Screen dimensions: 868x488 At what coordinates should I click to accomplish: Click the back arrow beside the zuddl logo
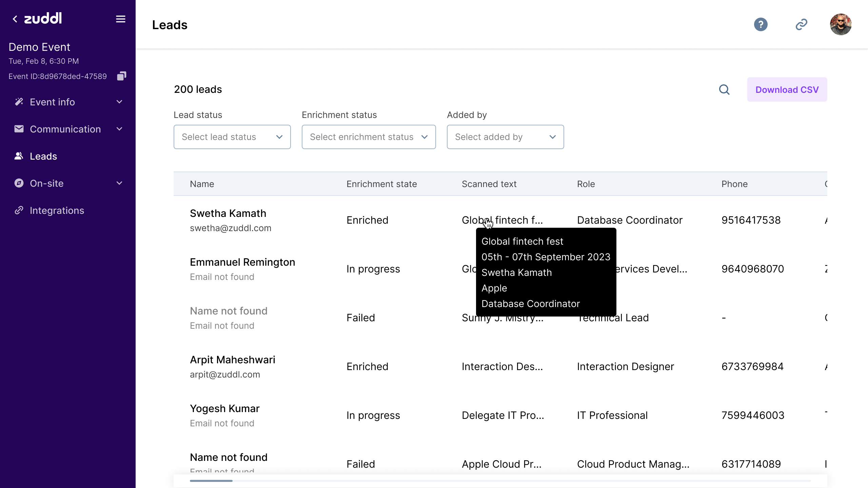point(15,19)
